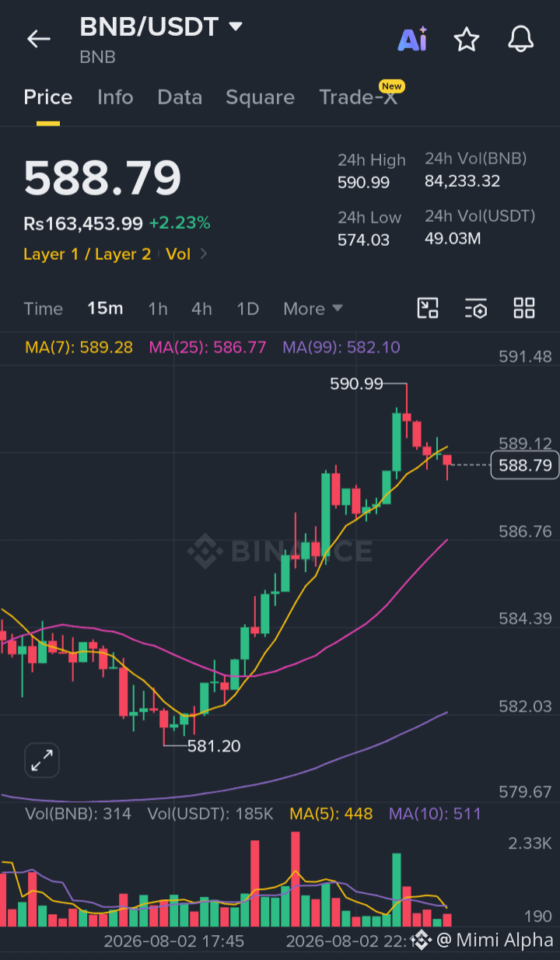The width and height of the screenshot is (560, 960).
Task: Select the 4h interval
Action: [201, 309]
